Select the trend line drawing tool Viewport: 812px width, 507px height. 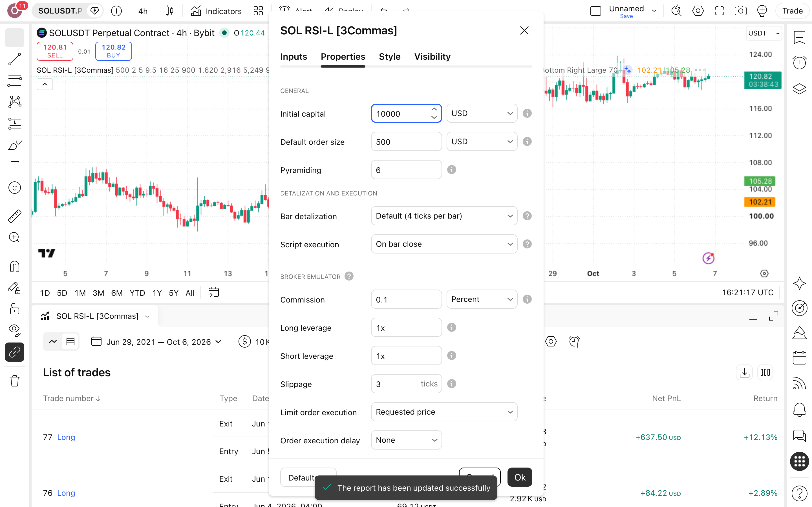pos(14,59)
